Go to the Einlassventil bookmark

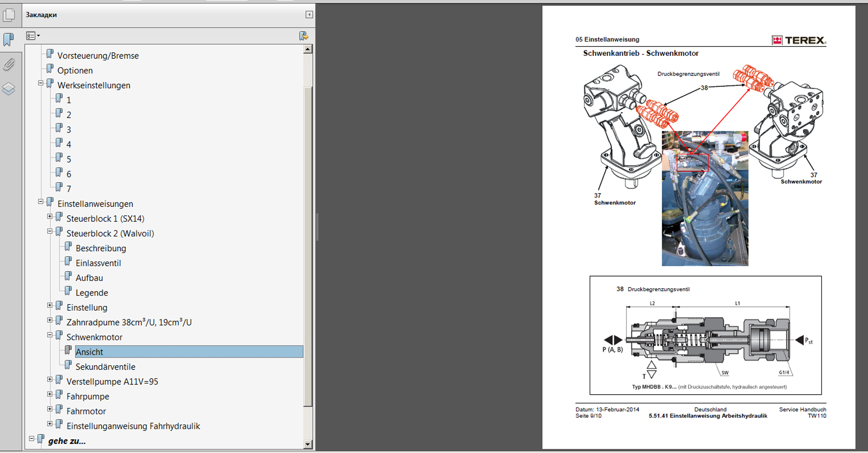click(x=98, y=263)
